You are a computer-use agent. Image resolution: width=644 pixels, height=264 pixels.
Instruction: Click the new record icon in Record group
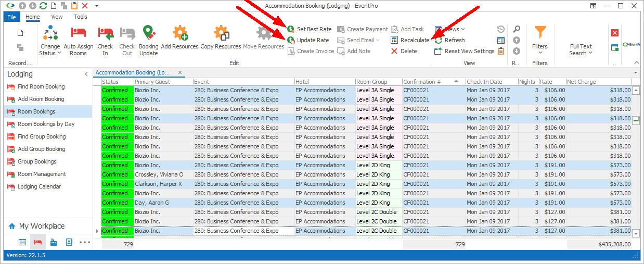pyautogui.click(x=20, y=33)
